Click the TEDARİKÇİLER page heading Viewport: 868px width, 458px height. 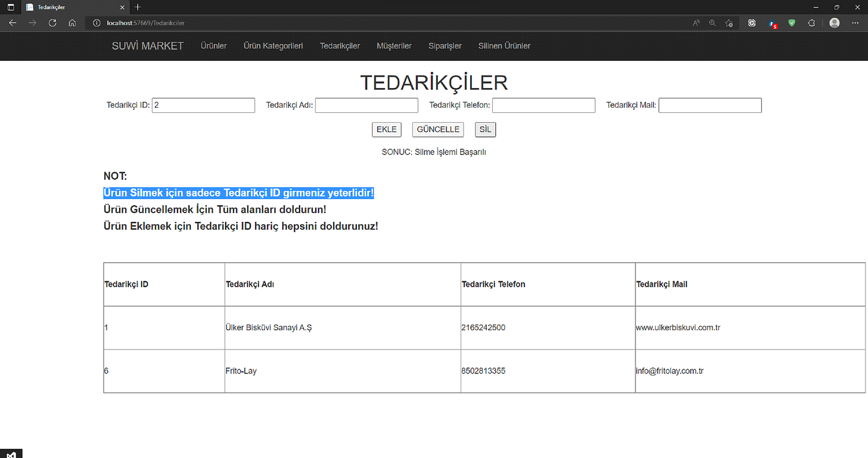pyautogui.click(x=434, y=83)
